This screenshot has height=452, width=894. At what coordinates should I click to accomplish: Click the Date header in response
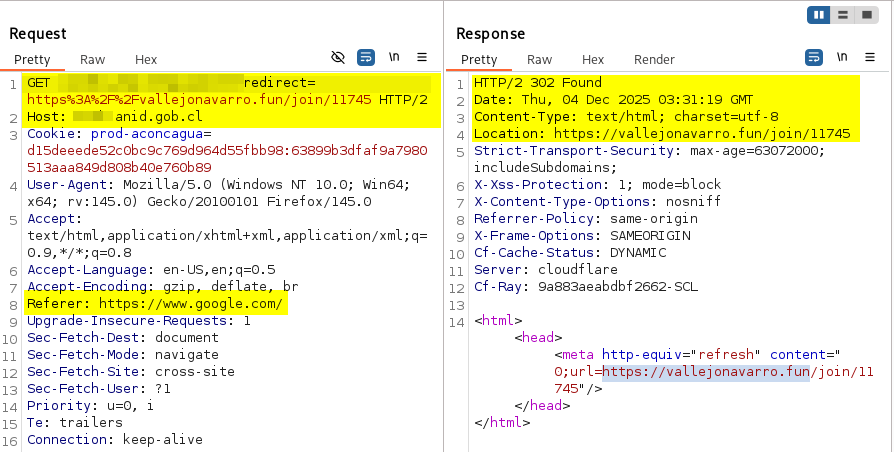(x=613, y=100)
